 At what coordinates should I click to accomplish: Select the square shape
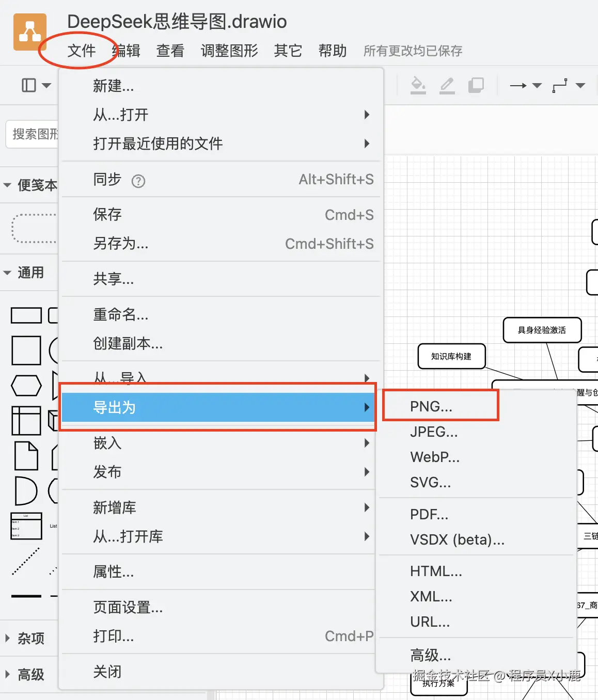click(26, 351)
